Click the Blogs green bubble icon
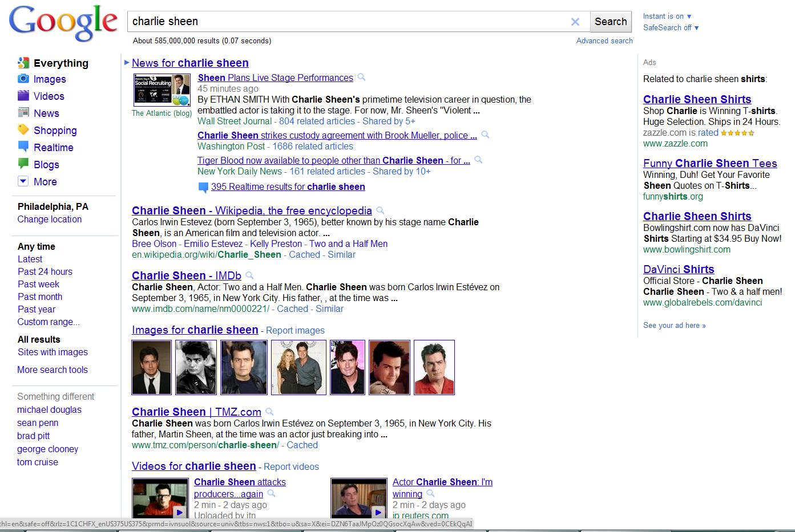 [x=23, y=164]
